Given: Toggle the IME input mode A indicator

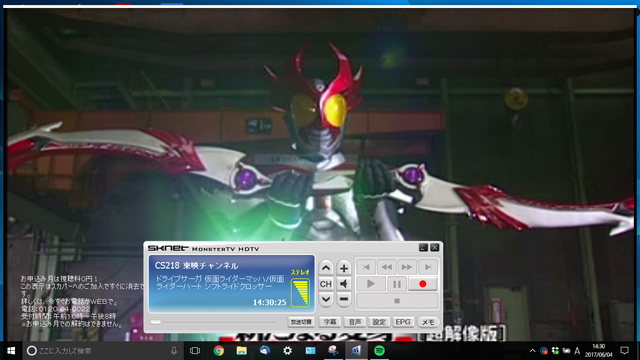Looking at the screenshot, I should 577,351.
